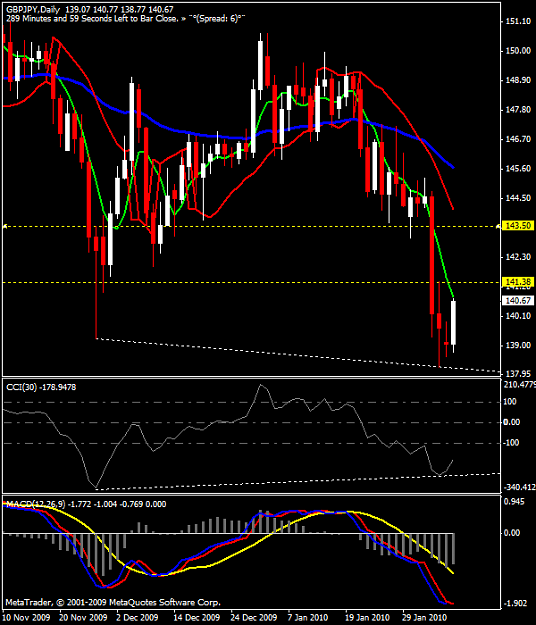Viewport: 536px width, 625px height.
Task: Click the 144.50 price axis label
Action: click(518, 198)
